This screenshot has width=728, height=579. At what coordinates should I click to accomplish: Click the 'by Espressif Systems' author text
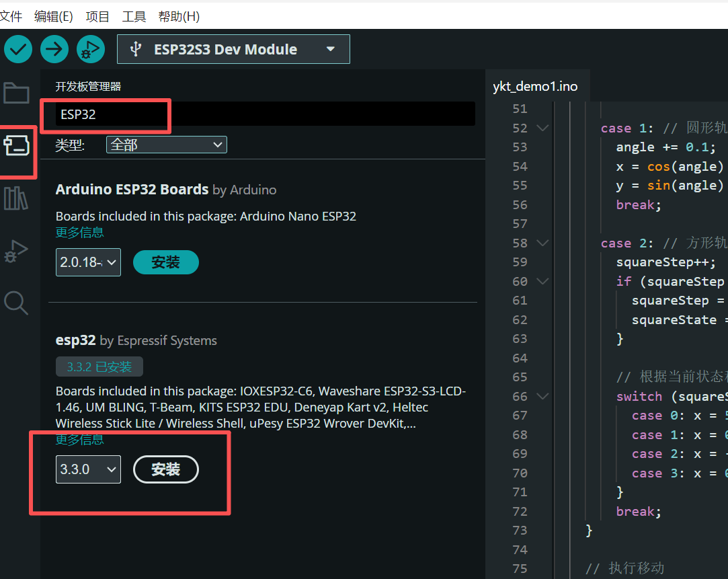159,341
